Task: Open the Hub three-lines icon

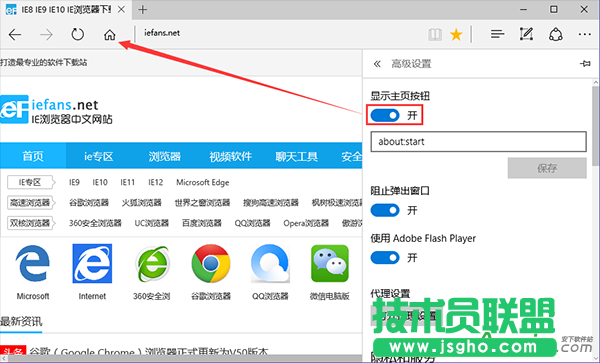Action: click(x=497, y=35)
